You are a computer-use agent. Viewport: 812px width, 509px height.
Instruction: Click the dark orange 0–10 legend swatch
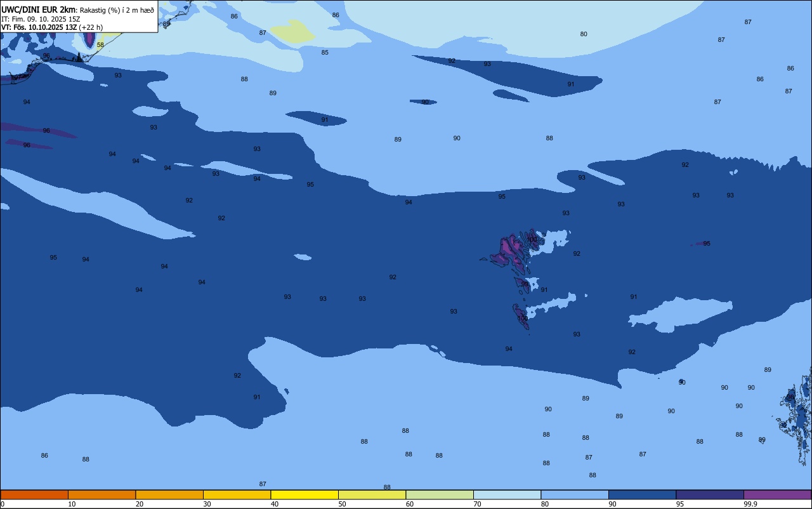34,494
